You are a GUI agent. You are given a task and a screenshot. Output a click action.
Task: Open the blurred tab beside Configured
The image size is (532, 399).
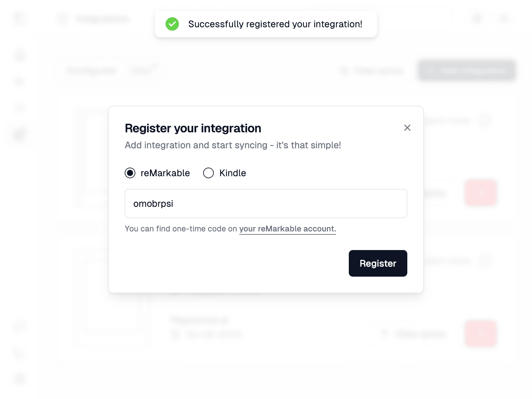pyautogui.click(x=143, y=70)
